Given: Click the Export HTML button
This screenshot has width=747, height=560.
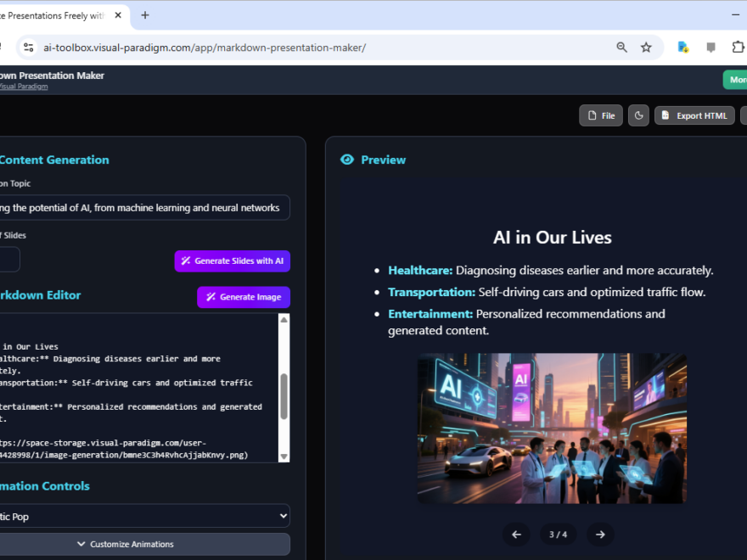Looking at the screenshot, I should (x=694, y=115).
